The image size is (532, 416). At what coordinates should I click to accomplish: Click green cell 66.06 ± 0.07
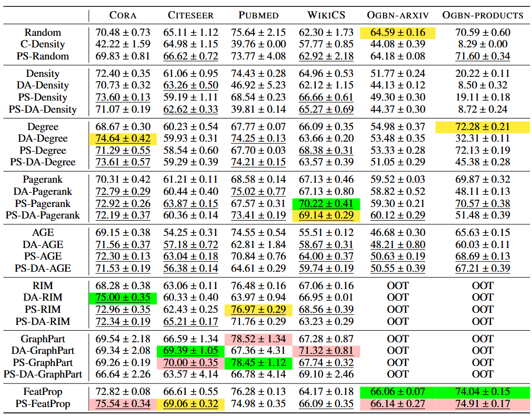(x=398, y=392)
